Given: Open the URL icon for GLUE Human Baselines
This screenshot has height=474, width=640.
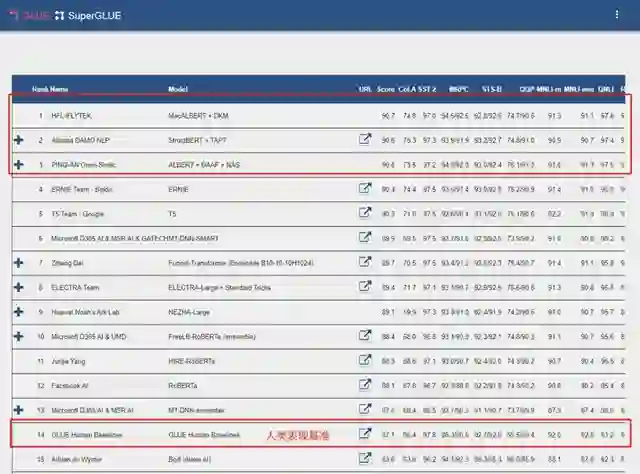Looking at the screenshot, I should (x=365, y=434).
